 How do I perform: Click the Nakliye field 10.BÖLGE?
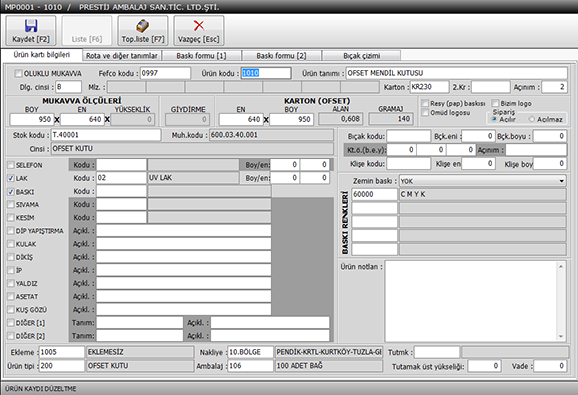coord(251,352)
